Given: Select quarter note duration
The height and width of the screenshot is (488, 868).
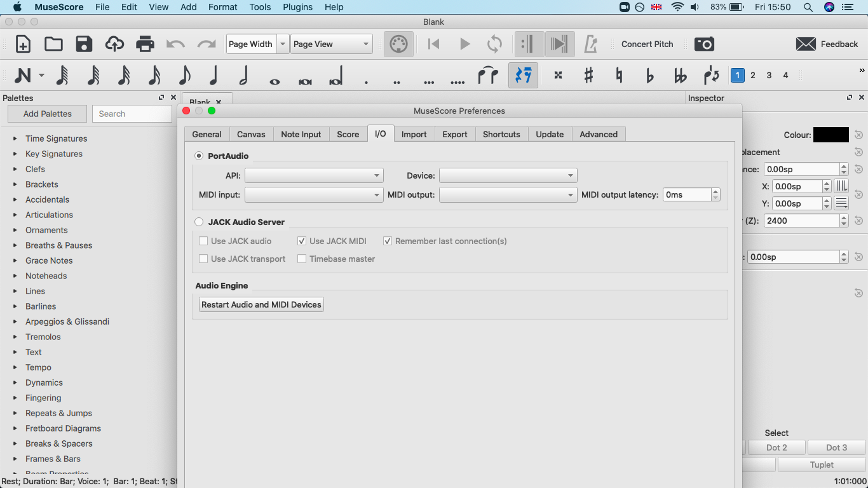Looking at the screenshot, I should click(214, 75).
